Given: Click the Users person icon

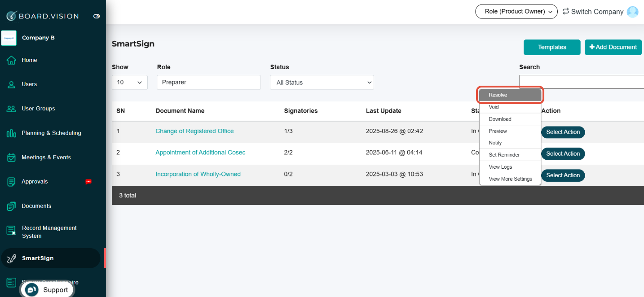Looking at the screenshot, I should click(11, 84).
